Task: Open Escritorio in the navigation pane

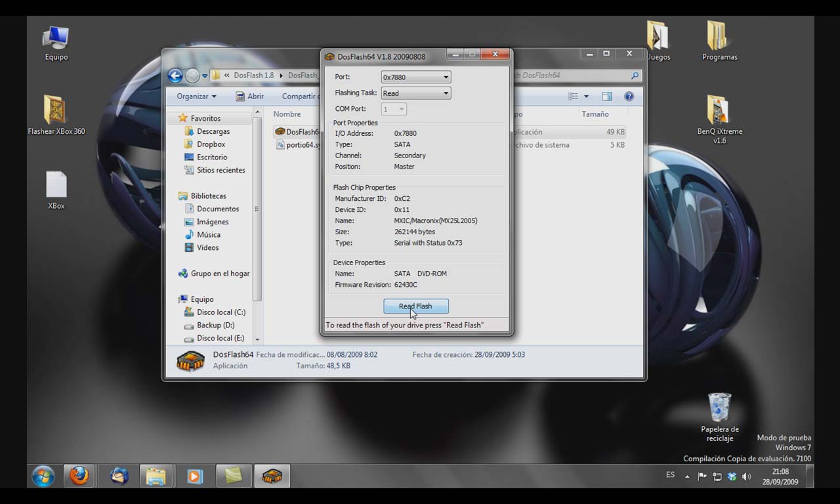Action: pos(212,157)
